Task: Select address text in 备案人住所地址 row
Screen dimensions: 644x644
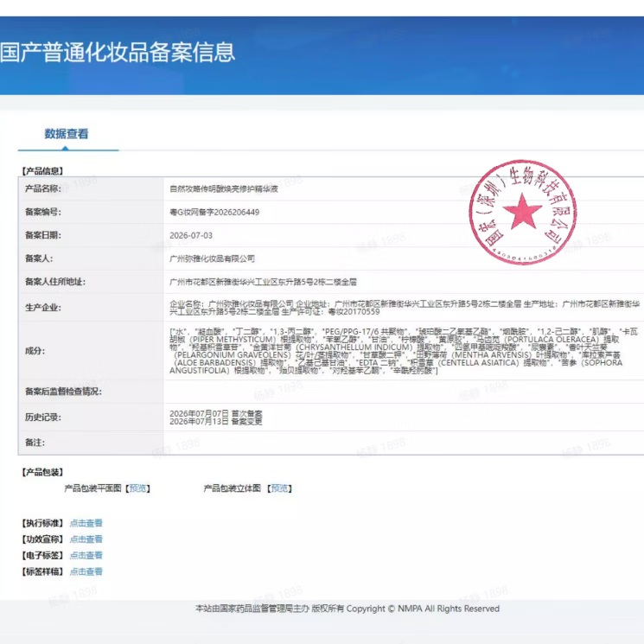Action: [263, 282]
